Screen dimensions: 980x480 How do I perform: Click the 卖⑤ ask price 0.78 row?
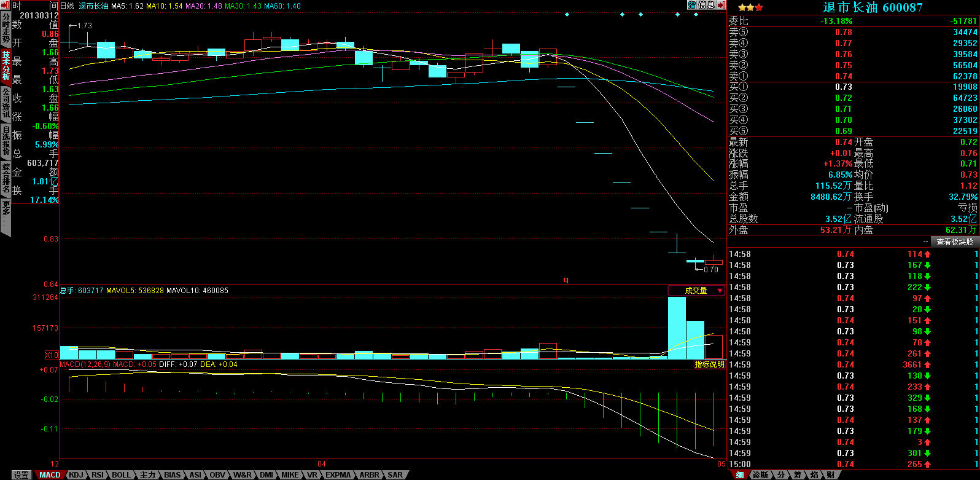pyautogui.click(x=854, y=32)
